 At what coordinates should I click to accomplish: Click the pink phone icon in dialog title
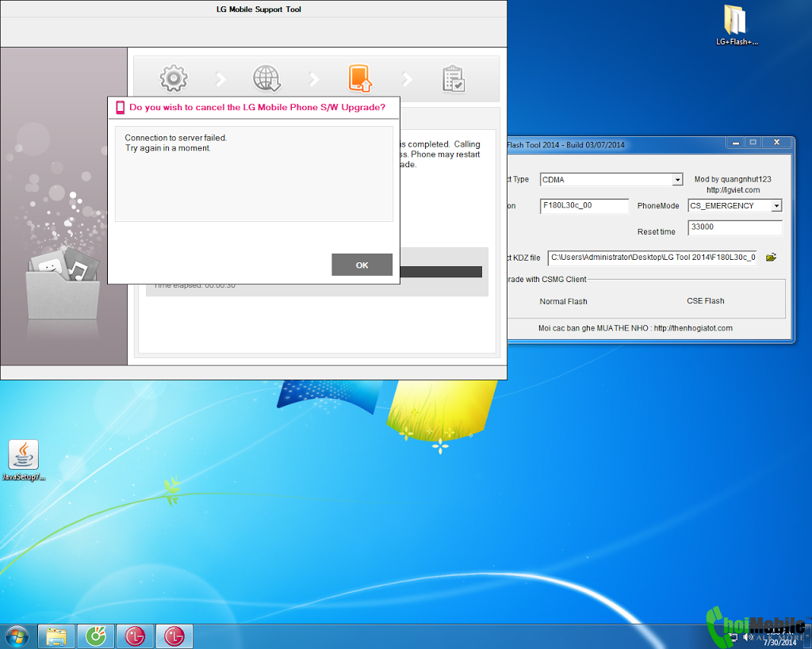(121, 107)
